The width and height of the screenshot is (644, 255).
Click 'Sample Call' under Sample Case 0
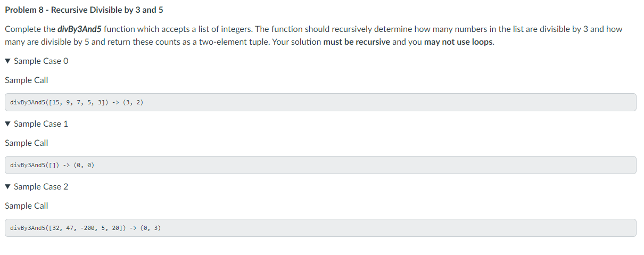(27, 80)
